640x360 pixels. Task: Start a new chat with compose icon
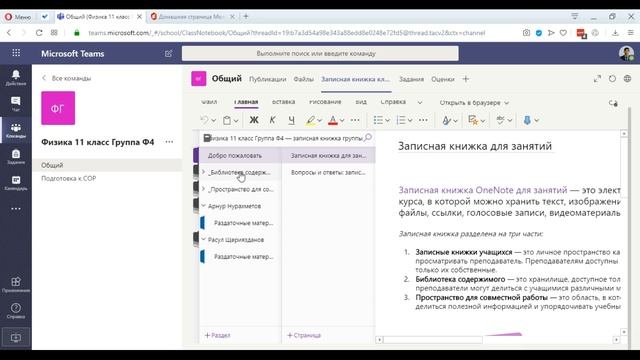pos(168,53)
